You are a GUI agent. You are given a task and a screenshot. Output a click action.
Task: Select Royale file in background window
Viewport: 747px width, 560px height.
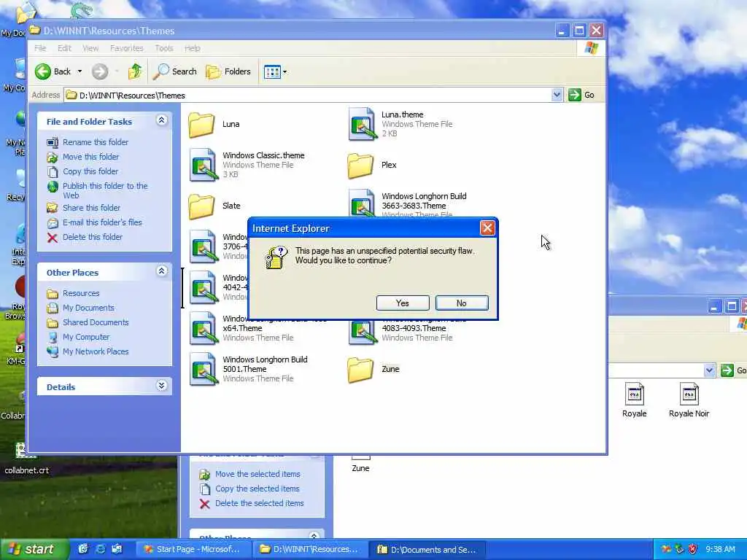[x=634, y=400]
